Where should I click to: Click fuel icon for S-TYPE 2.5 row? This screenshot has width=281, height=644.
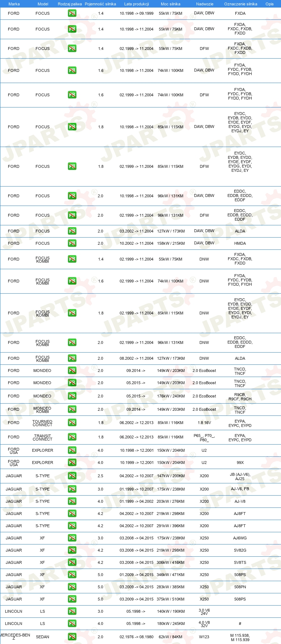(x=72, y=476)
